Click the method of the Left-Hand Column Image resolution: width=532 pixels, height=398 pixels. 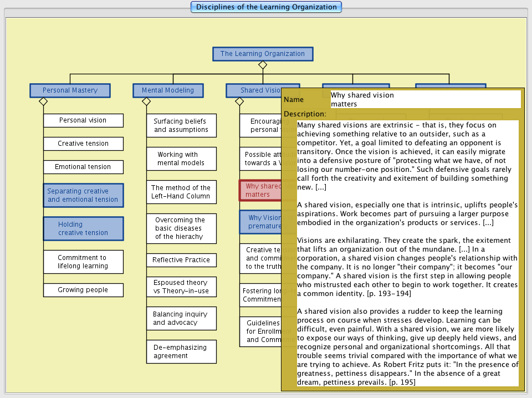tap(181, 192)
